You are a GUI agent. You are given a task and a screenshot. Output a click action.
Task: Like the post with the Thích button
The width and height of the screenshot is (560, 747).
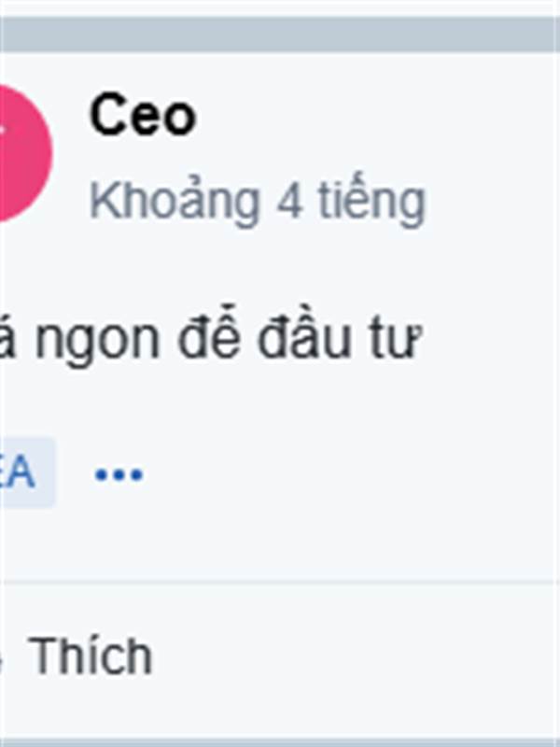pos(90,656)
